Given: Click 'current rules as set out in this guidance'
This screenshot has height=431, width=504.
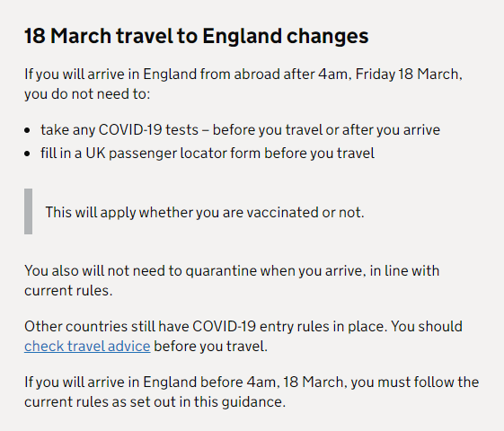Looking at the screenshot, I should 155,402.
